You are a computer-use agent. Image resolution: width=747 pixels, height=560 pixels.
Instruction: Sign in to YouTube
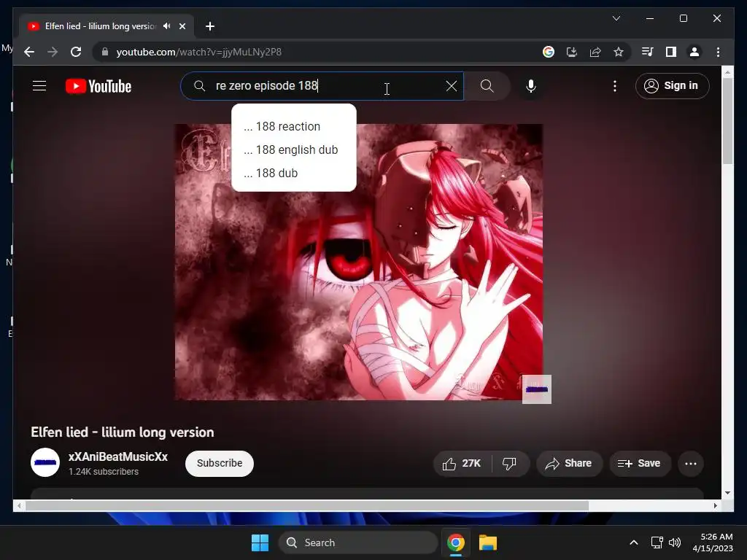coord(672,86)
